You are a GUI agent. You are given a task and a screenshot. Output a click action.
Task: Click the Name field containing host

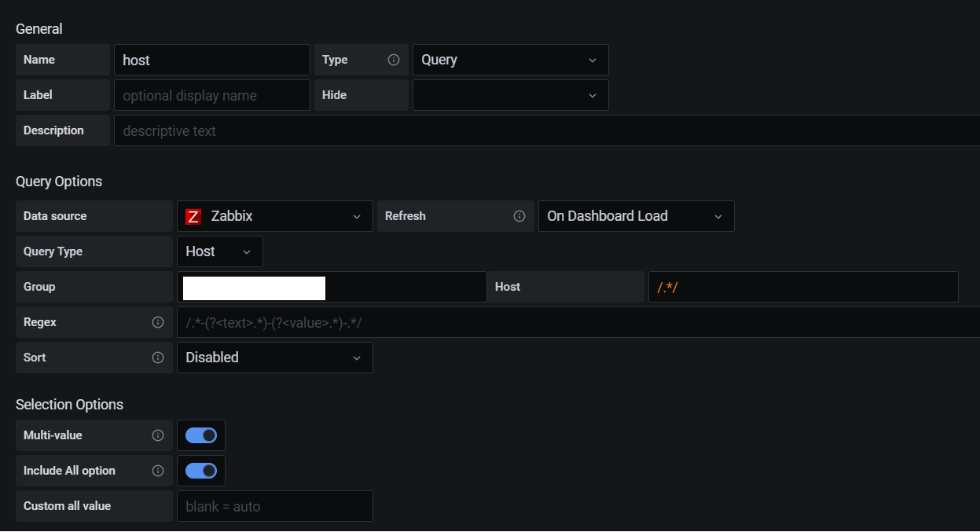click(211, 60)
